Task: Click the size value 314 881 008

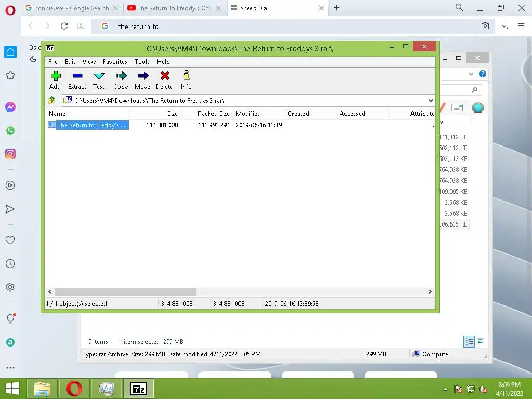Action: [162, 125]
